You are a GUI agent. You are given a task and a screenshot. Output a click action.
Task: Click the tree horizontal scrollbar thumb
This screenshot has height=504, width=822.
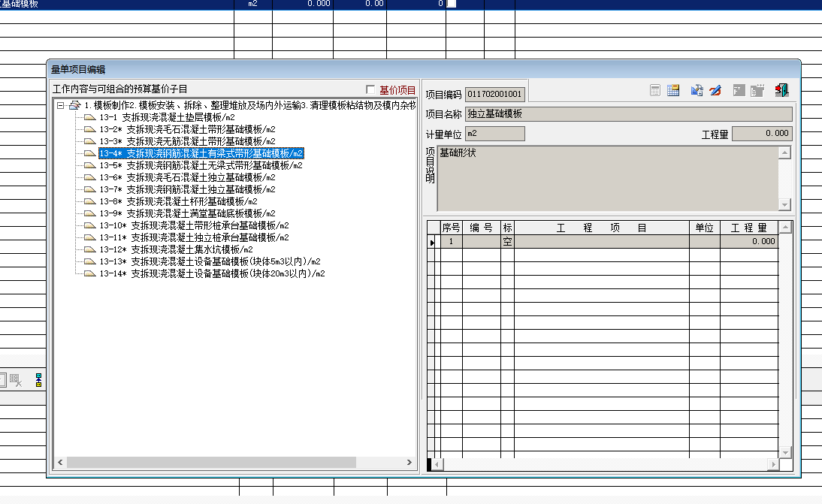click(x=211, y=462)
